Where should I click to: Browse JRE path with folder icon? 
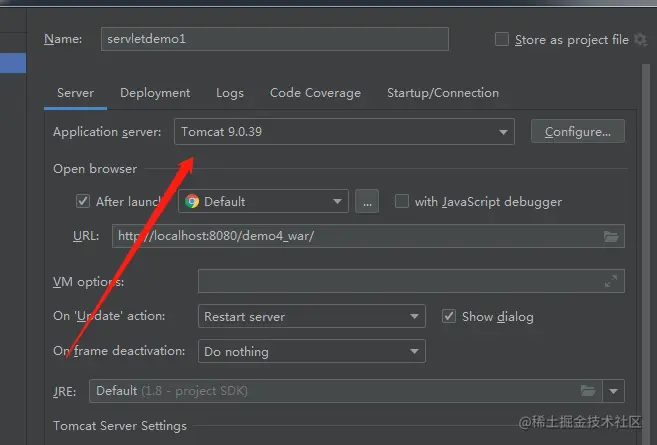588,391
